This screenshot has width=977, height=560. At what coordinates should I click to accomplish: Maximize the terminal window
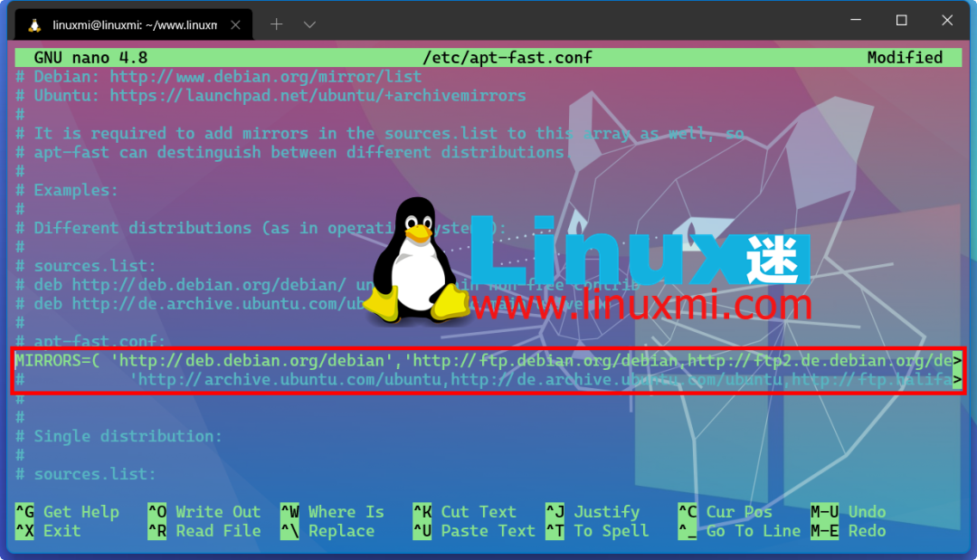click(x=901, y=21)
